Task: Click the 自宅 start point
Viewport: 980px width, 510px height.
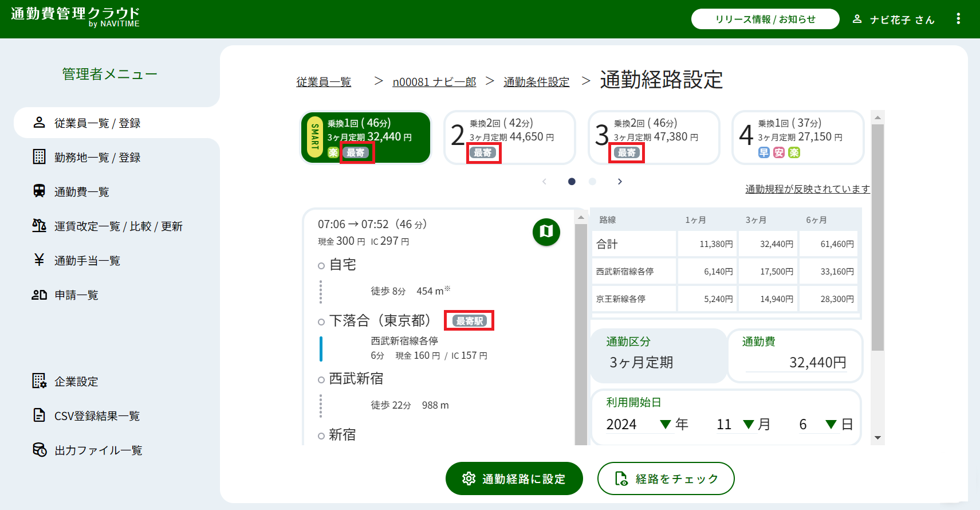Action: click(x=343, y=265)
